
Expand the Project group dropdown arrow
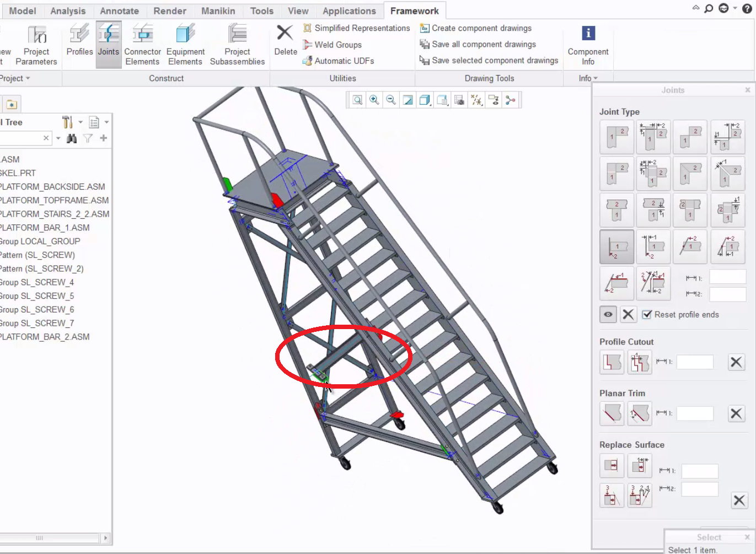coord(28,78)
